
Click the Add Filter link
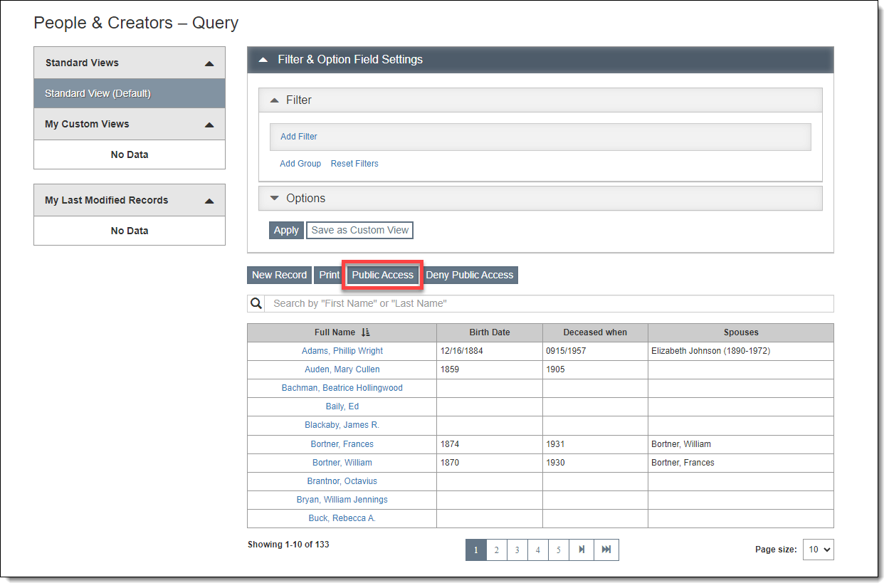[x=299, y=137]
